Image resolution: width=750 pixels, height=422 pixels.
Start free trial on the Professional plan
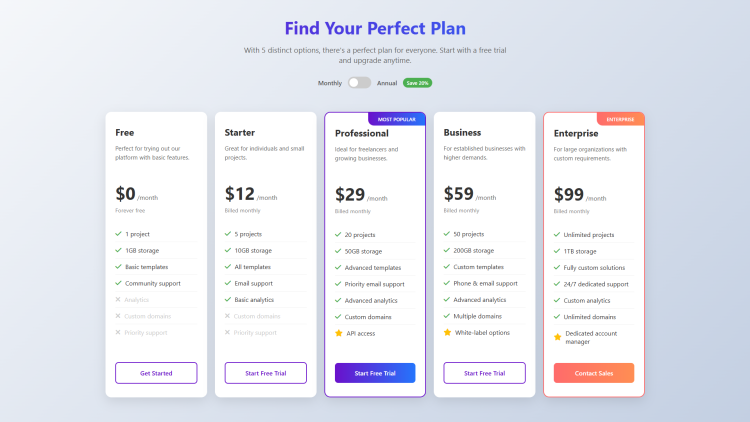(375, 373)
